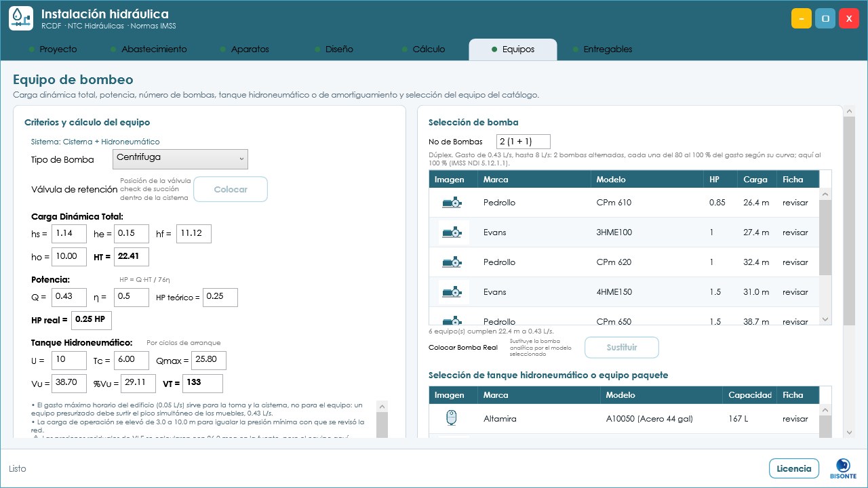The image size is (868, 488).
Task: Open ficha 'revisar' for Evans 4HME150
Action: (795, 292)
